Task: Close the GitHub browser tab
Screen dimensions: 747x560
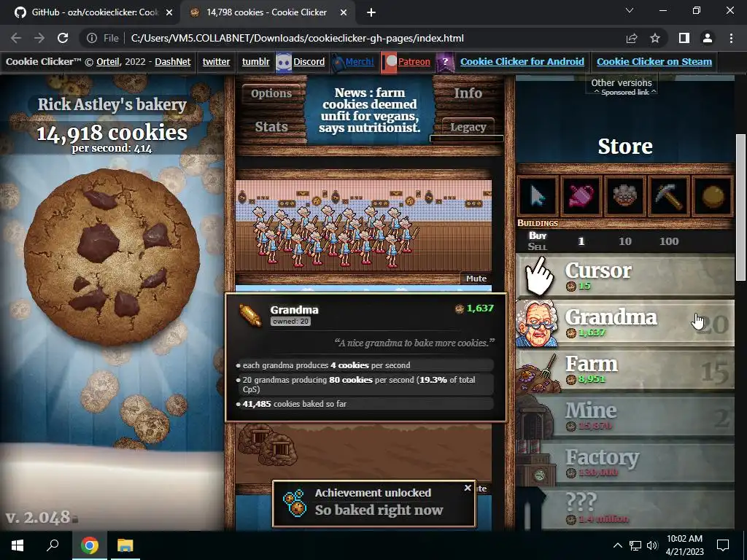Action: 169,12
